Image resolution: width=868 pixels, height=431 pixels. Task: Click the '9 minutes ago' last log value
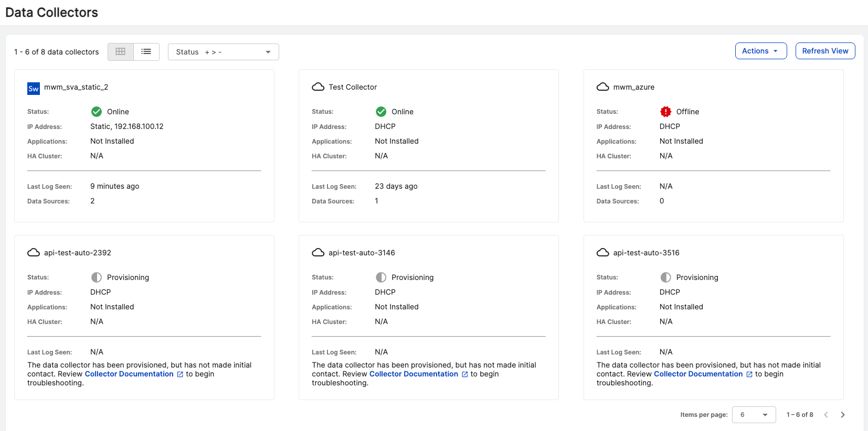(x=115, y=186)
